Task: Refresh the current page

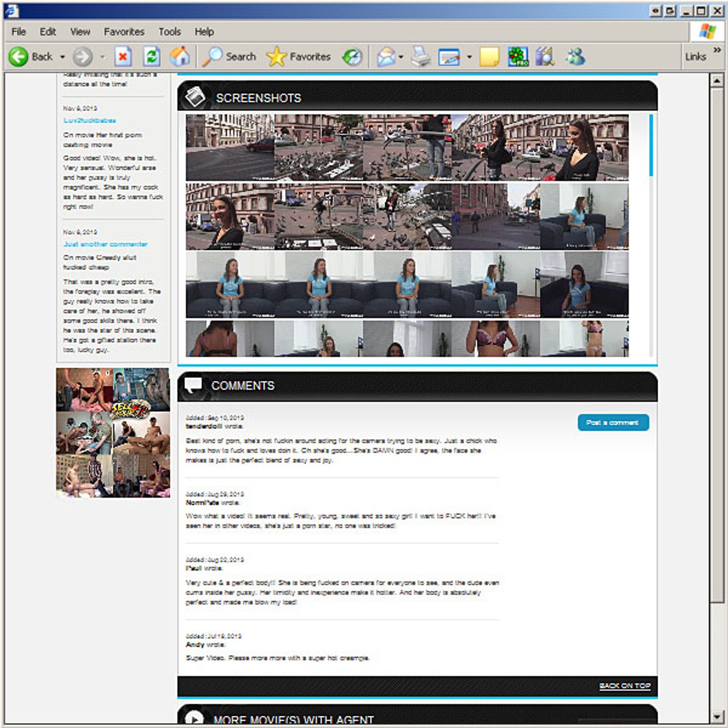Action: pyautogui.click(x=151, y=57)
